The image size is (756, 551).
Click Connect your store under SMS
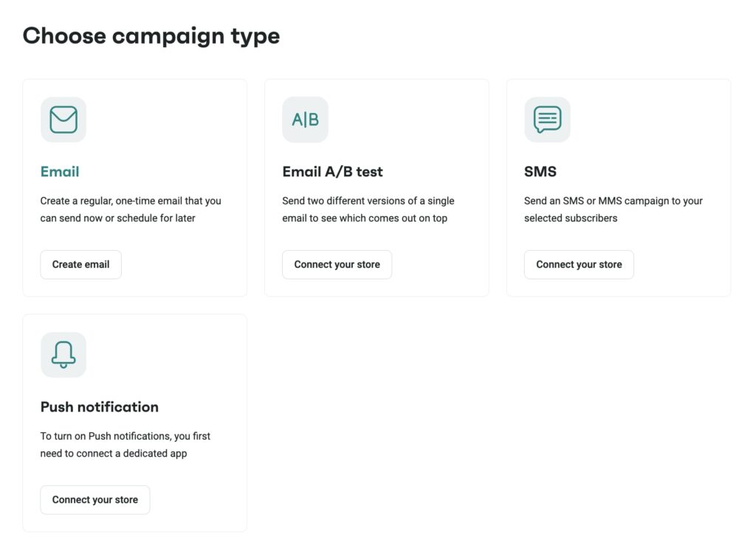click(x=578, y=264)
